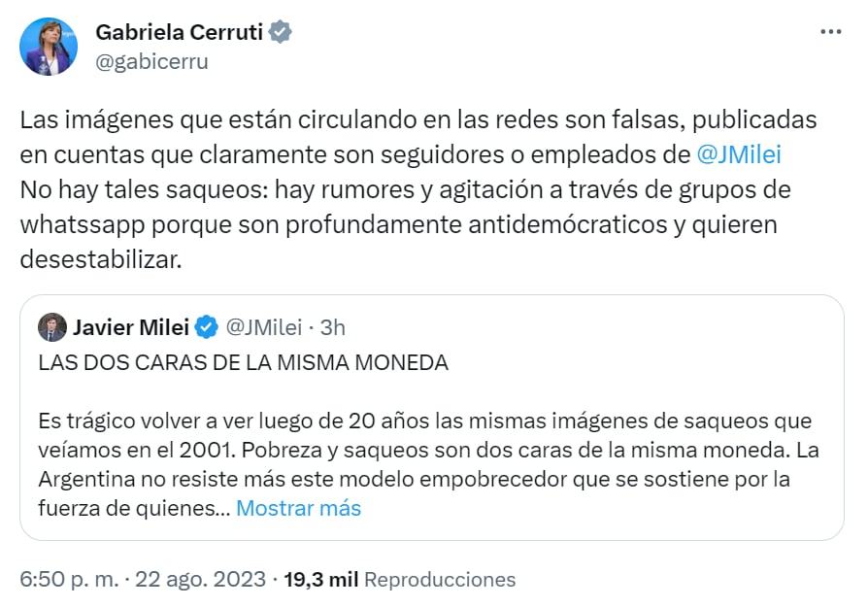Click the 19,3 mil view count
Screen dimensions: 868x607
tap(320, 580)
